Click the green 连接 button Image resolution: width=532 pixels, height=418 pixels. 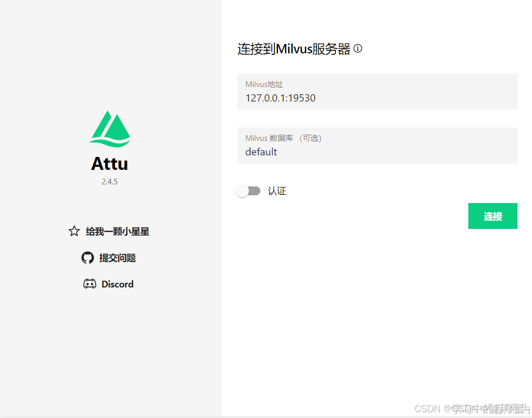click(x=493, y=216)
